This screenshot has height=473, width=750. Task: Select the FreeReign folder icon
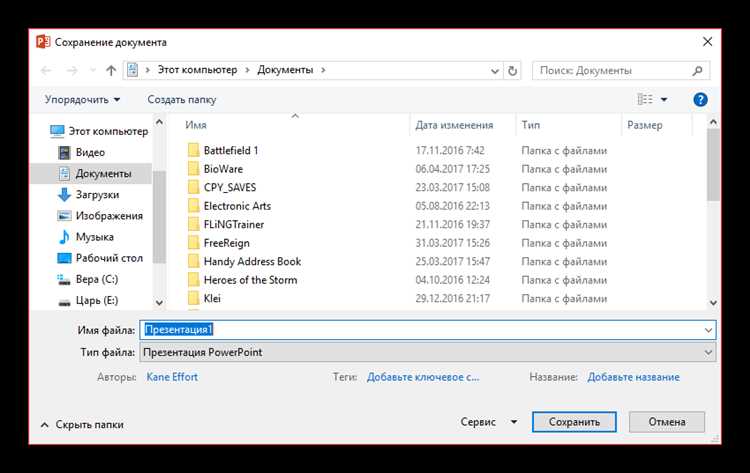pos(193,243)
